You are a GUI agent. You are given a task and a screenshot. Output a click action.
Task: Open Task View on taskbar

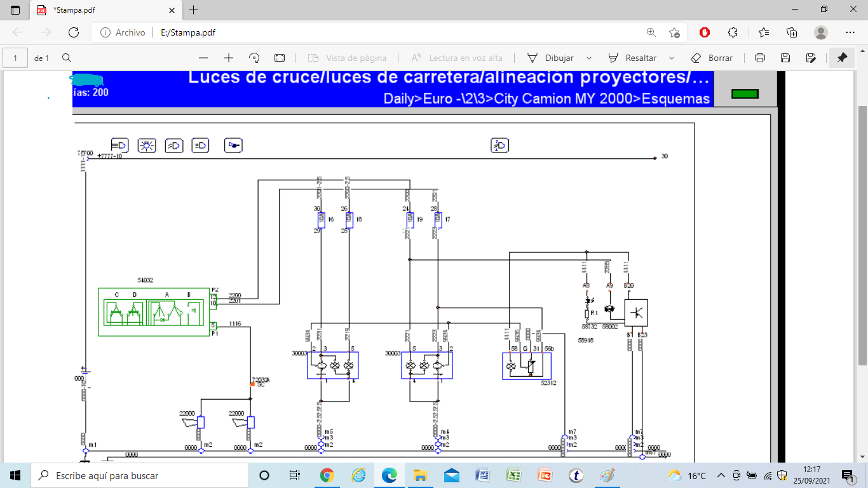coord(294,475)
